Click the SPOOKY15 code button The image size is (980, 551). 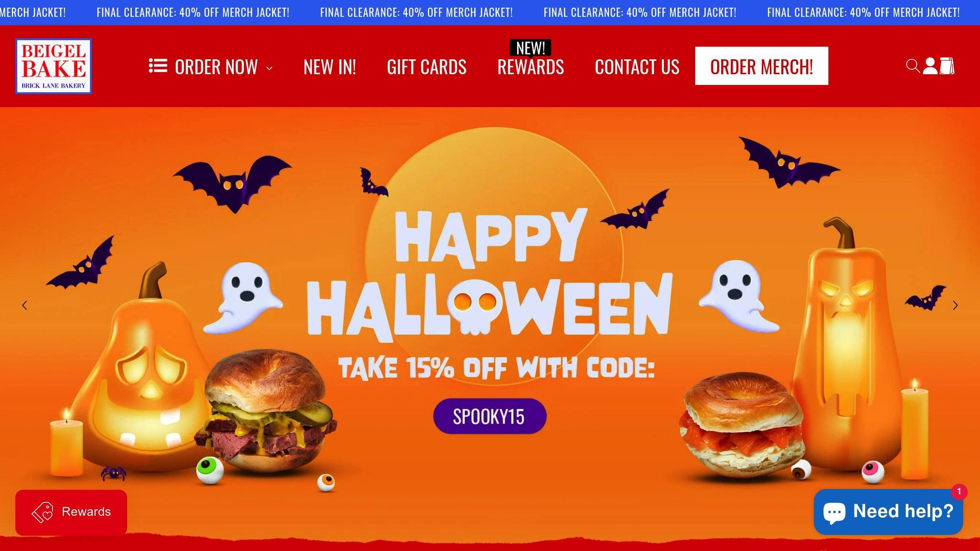(490, 416)
